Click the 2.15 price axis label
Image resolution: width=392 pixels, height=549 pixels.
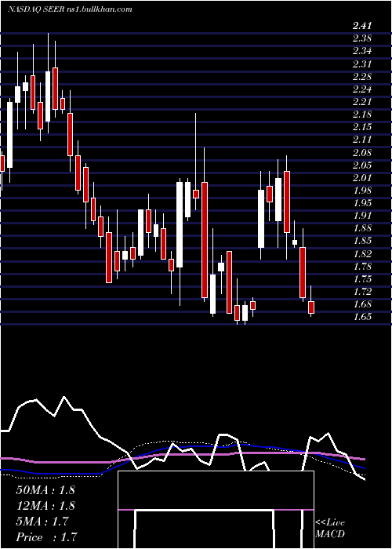362,127
